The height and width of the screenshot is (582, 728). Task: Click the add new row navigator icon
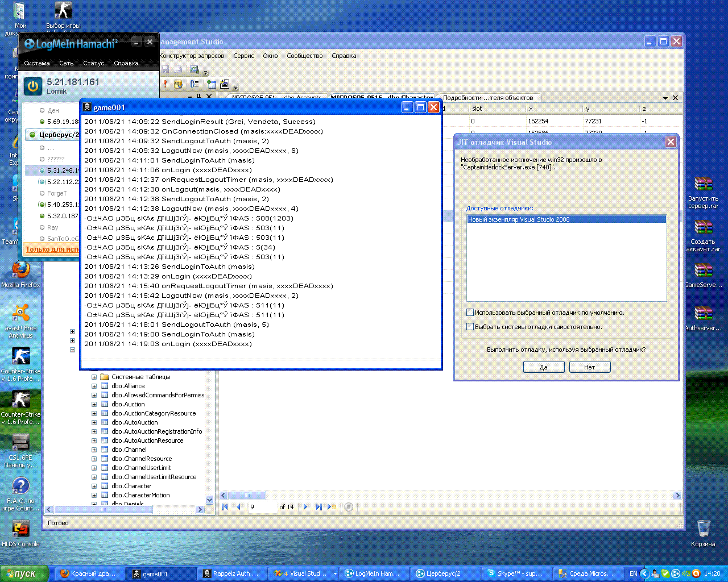tap(332, 507)
